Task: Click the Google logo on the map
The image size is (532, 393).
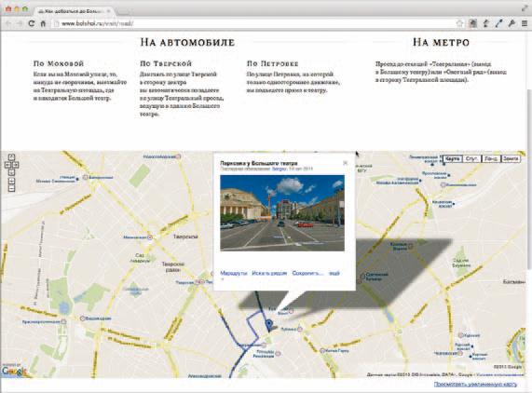Action: (14, 371)
